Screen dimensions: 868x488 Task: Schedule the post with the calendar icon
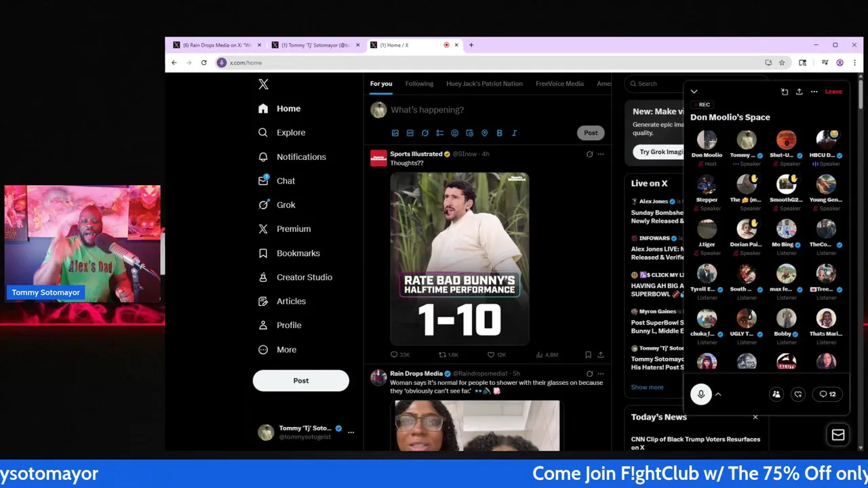coord(469,133)
